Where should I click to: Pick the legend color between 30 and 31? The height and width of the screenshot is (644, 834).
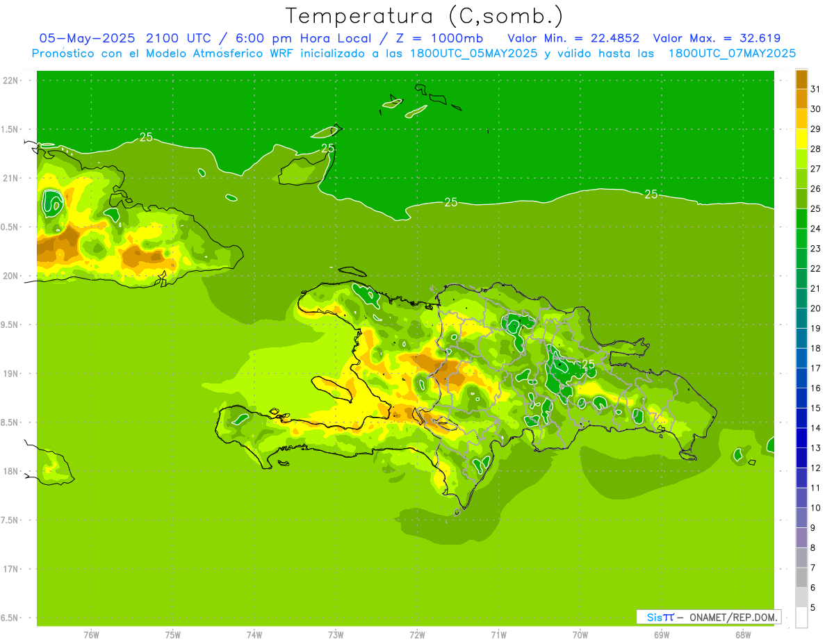(x=801, y=99)
